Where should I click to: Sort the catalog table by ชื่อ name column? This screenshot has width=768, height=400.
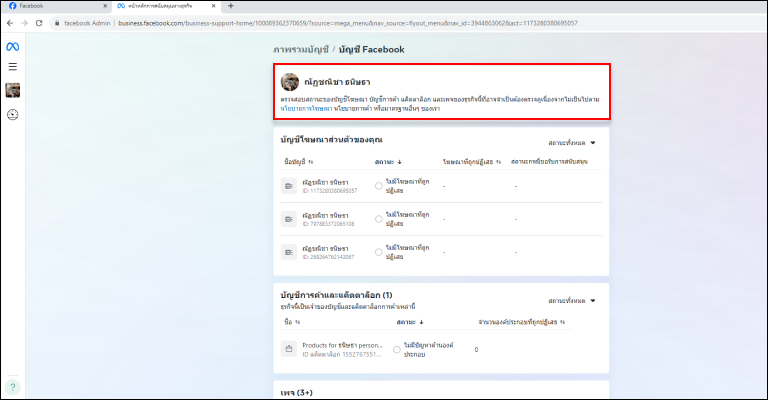292,322
